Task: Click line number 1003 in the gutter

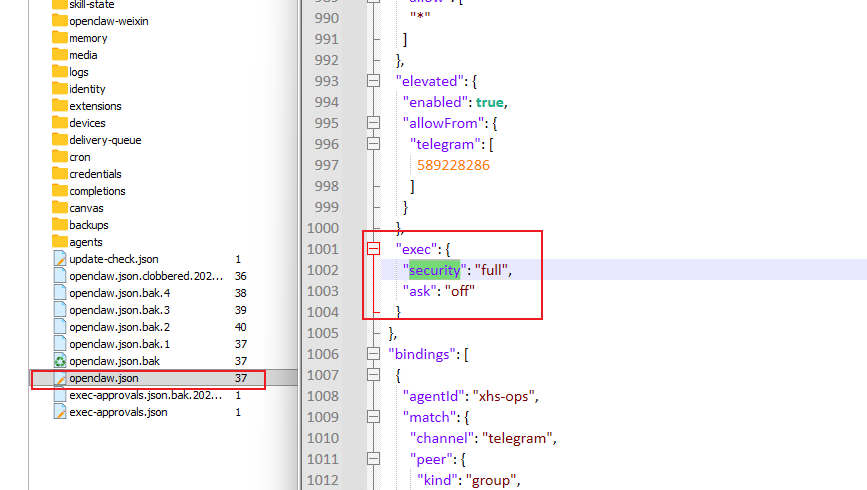Action: click(321, 291)
